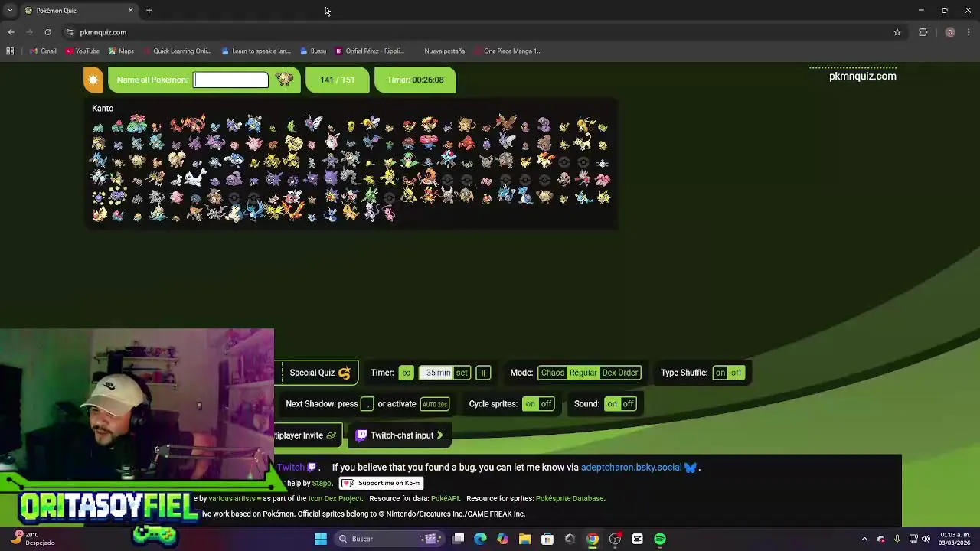Click the Special Quiz swirl star icon

coord(345,373)
